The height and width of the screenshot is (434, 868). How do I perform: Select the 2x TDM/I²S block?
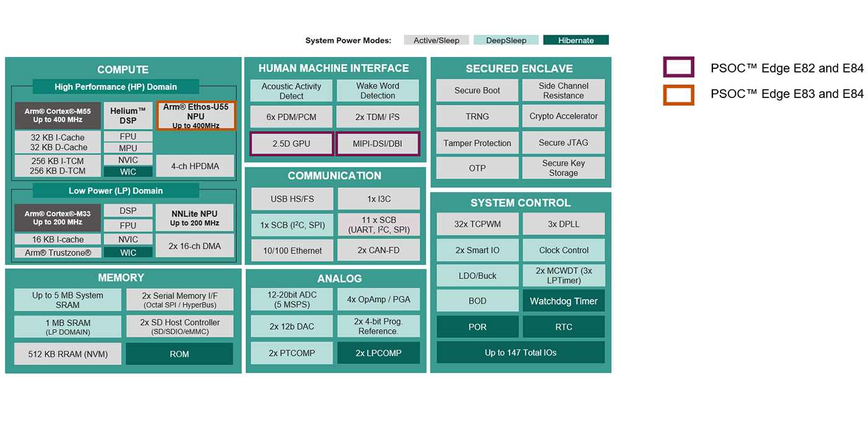378,117
